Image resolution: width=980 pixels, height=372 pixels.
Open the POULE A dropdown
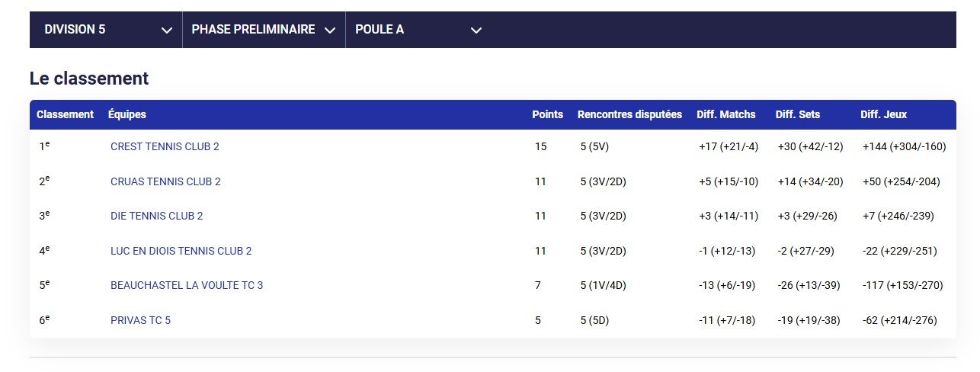pyautogui.click(x=418, y=30)
